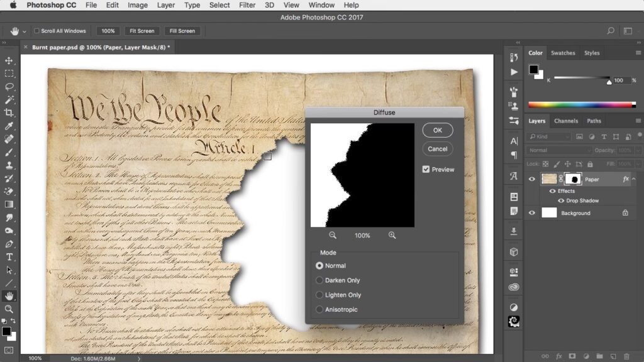Select the Move tool

pos(9,60)
